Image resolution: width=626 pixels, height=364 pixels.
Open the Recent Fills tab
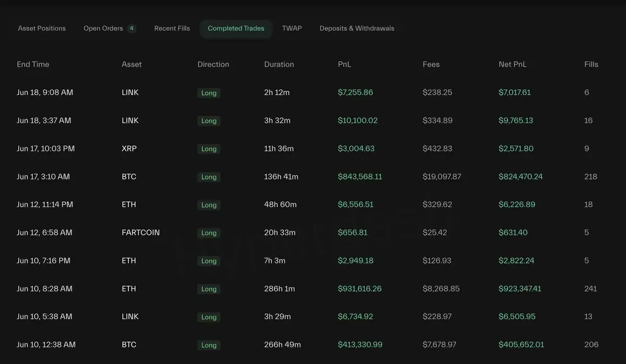tap(172, 28)
